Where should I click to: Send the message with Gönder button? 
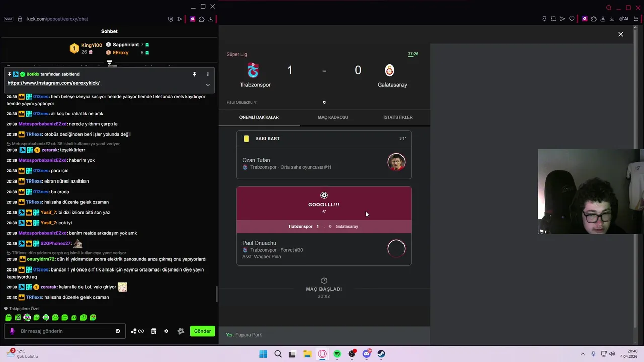click(x=202, y=331)
